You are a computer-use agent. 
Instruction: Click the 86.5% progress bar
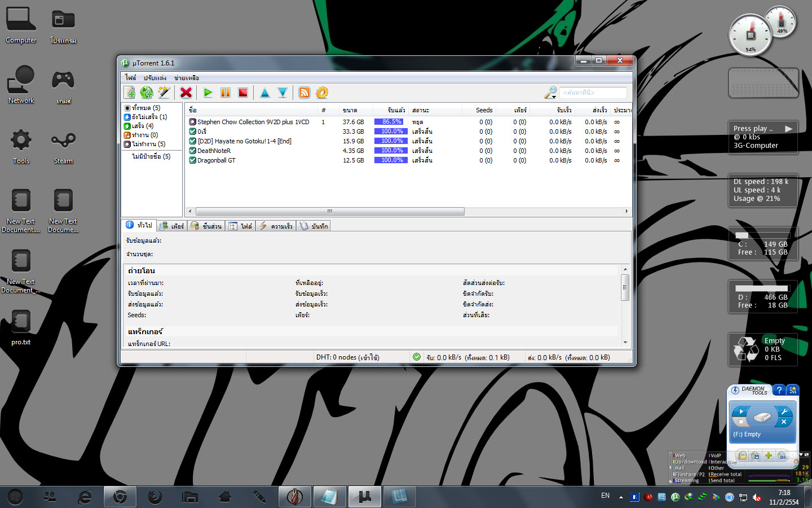[x=390, y=122]
